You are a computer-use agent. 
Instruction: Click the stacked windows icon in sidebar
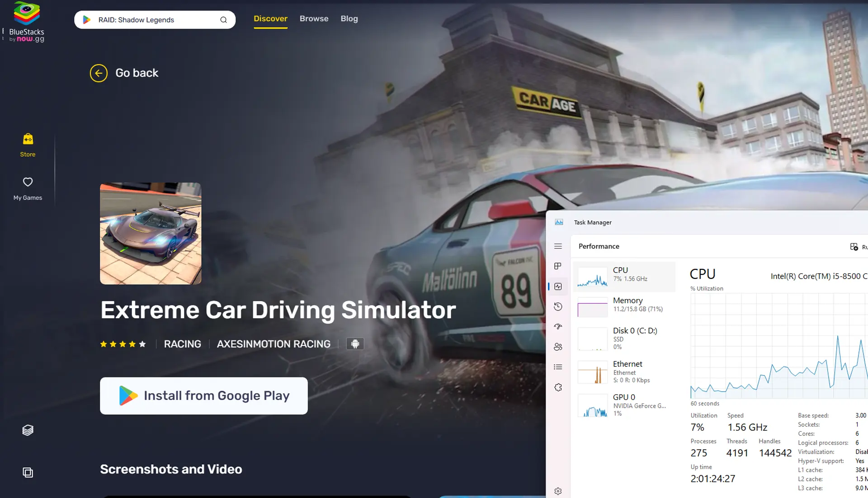[28, 472]
